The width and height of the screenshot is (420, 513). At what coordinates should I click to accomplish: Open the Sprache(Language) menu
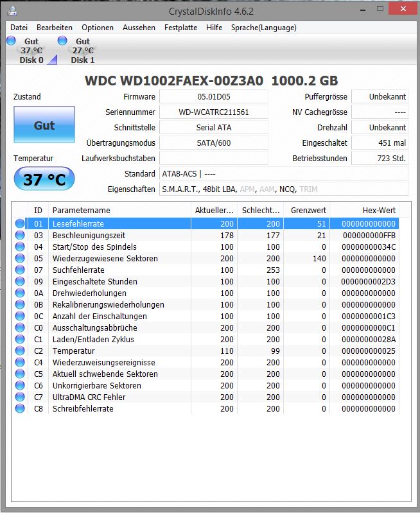point(263,28)
